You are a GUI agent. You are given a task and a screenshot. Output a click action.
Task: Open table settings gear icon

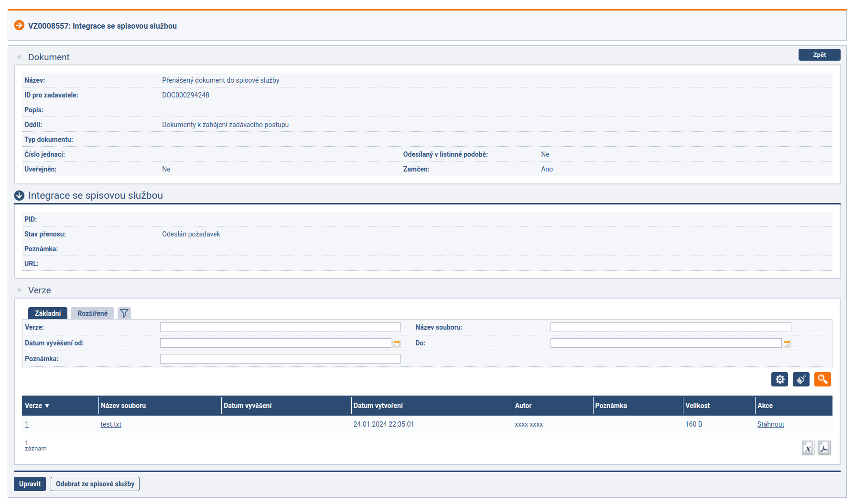(779, 379)
